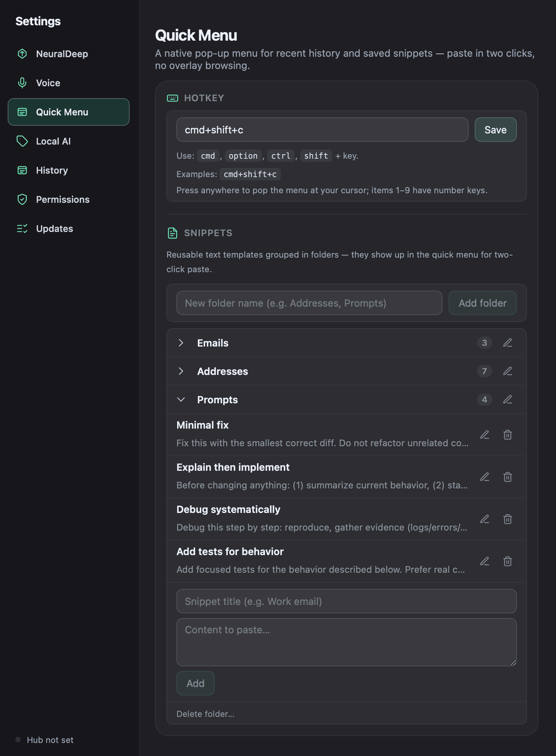Expand the Emails folder chevron

pos(181,343)
